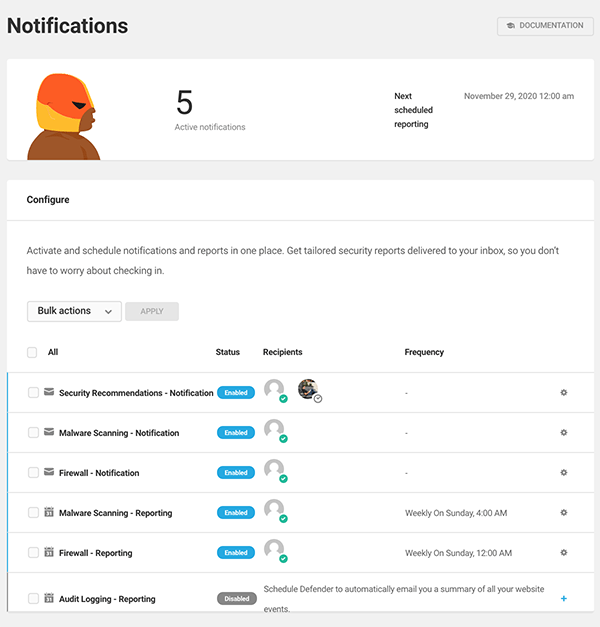
Task: Click gear icon for Firewall Notification row
Action: coord(564,473)
